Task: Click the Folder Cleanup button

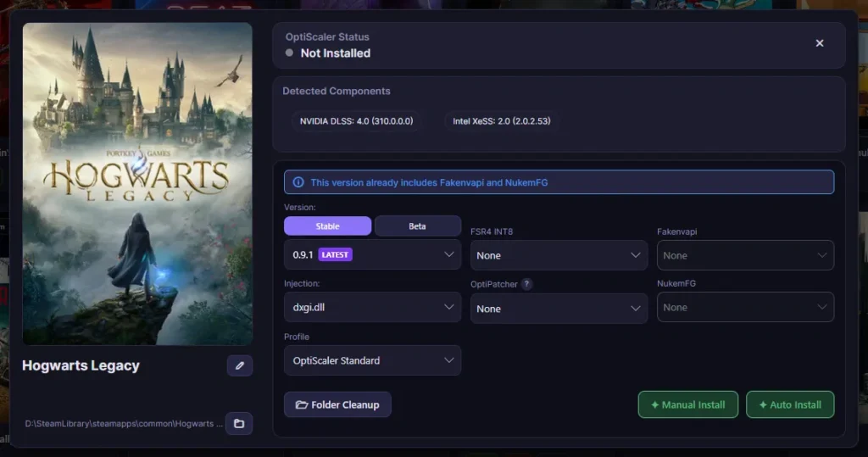Action: [x=337, y=405]
